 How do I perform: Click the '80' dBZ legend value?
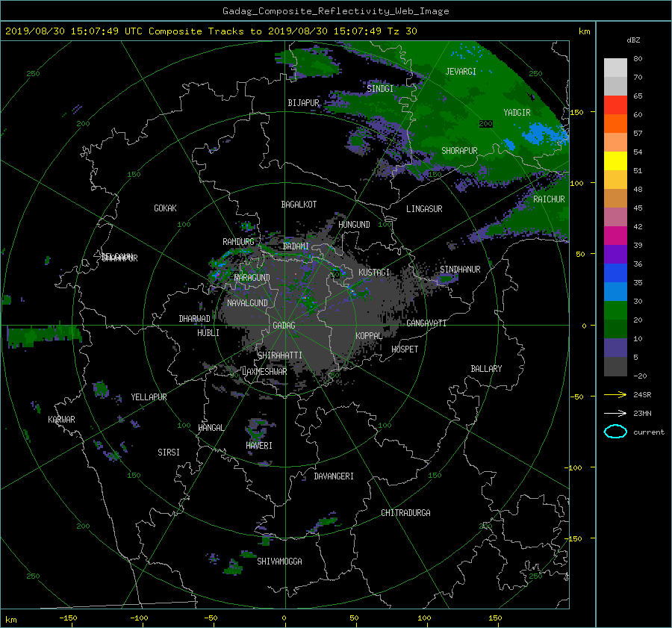638,59
